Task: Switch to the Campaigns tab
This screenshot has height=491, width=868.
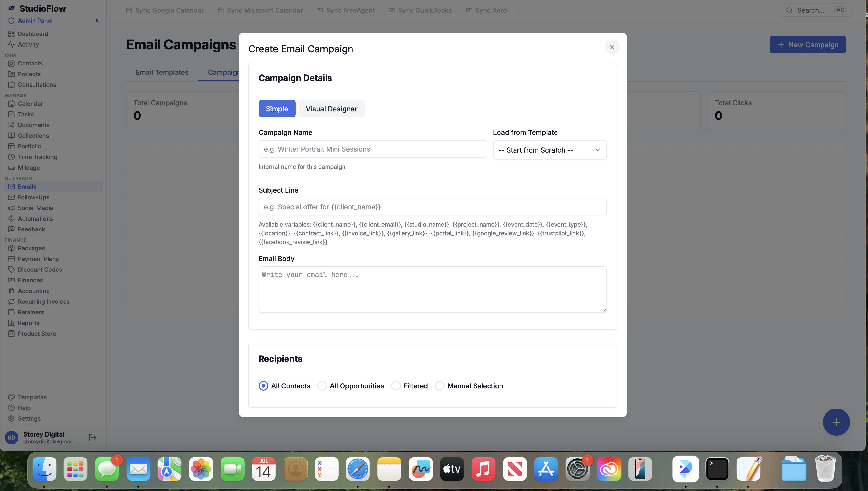Action: coord(223,72)
